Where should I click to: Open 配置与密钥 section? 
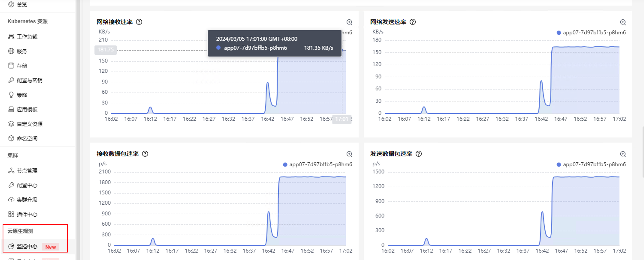(x=29, y=80)
